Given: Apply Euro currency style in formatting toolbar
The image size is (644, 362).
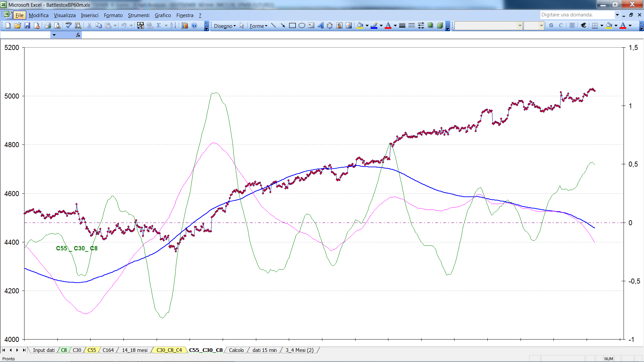Looking at the screenshot, I should pos(584,25).
